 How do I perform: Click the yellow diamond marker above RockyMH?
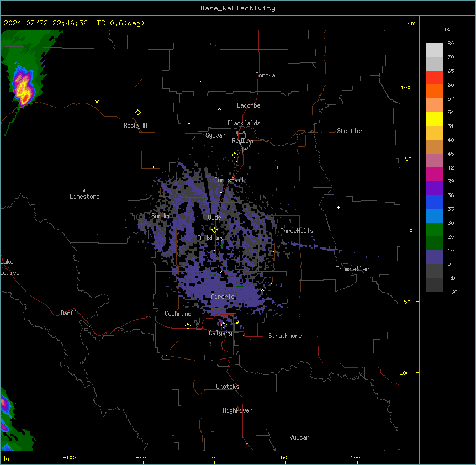click(x=137, y=112)
